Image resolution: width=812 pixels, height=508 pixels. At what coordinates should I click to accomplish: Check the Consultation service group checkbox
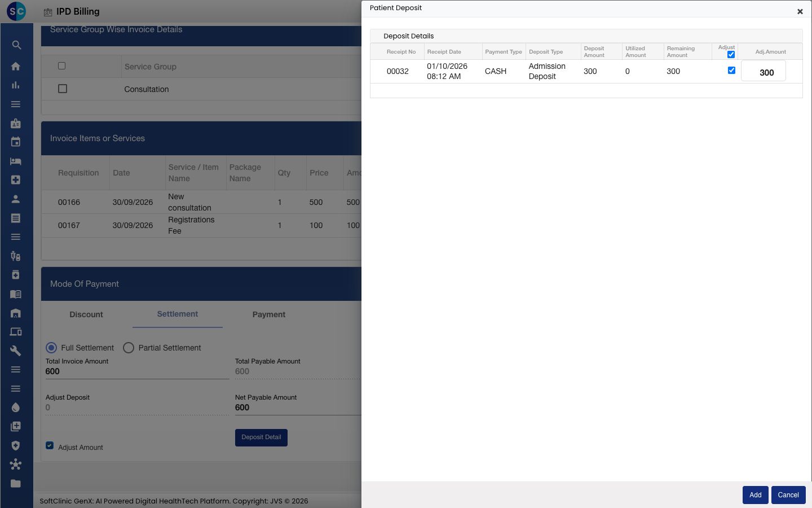(x=63, y=89)
